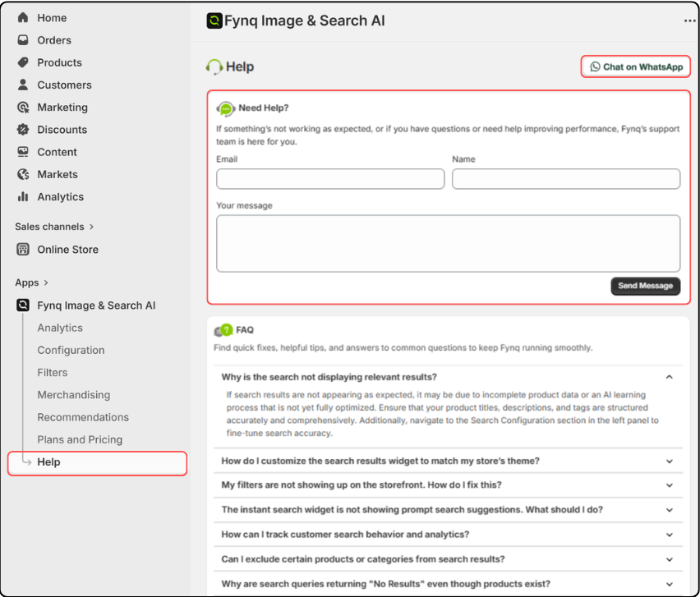Open Fynq Merchandising subpage
The width and height of the screenshot is (700, 597).
point(74,394)
